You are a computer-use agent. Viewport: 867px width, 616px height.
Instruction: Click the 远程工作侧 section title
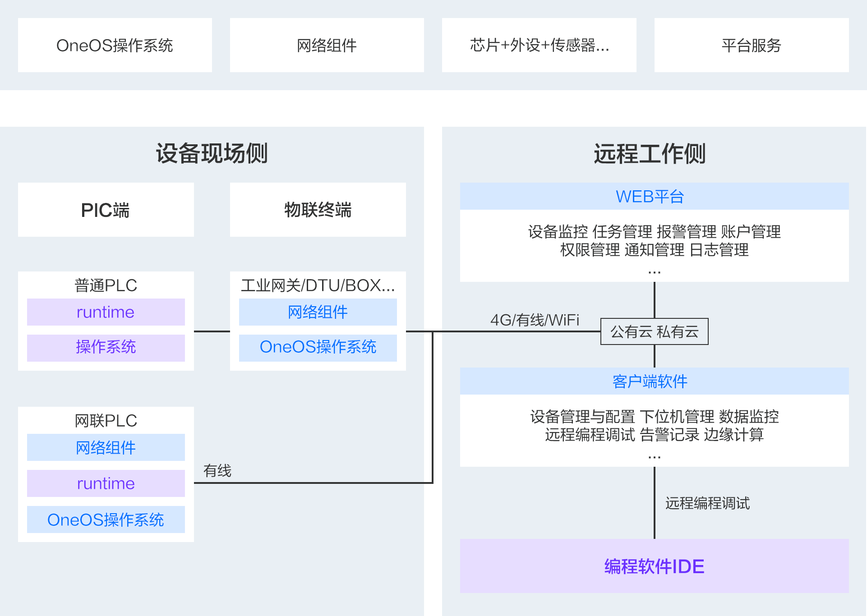click(x=650, y=153)
